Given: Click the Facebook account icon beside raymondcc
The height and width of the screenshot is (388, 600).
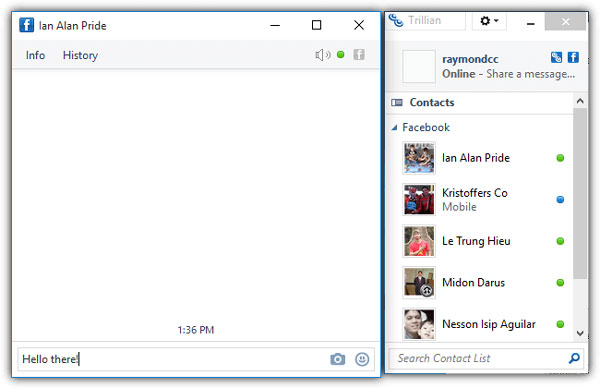Looking at the screenshot, I should (x=573, y=57).
